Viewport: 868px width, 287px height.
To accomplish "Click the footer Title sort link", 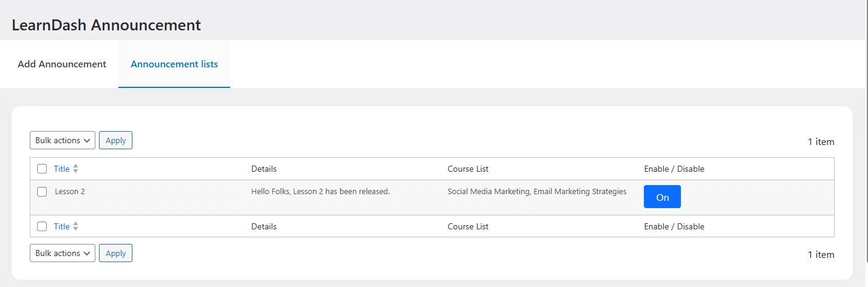I will tap(62, 226).
